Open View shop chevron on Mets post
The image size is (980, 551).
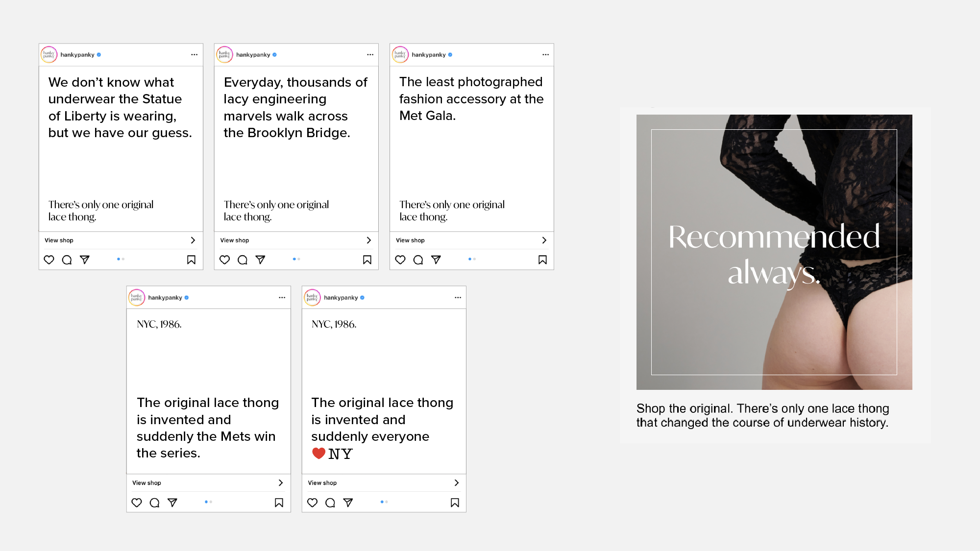pos(281,483)
